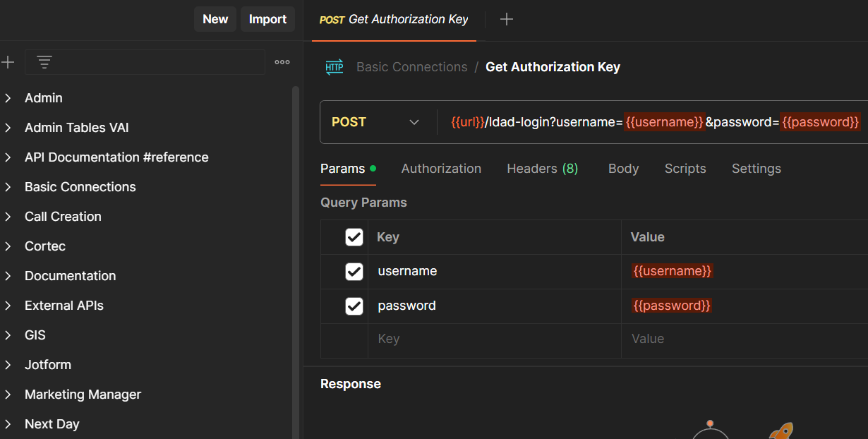868x439 pixels.
Task: Expand the Cortec collection
Action: pyautogui.click(x=8, y=246)
